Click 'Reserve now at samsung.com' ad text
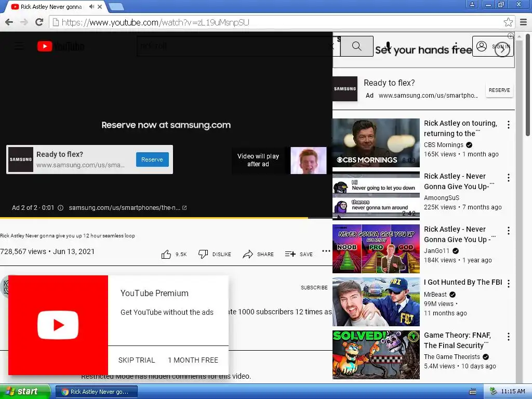 pos(166,125)
